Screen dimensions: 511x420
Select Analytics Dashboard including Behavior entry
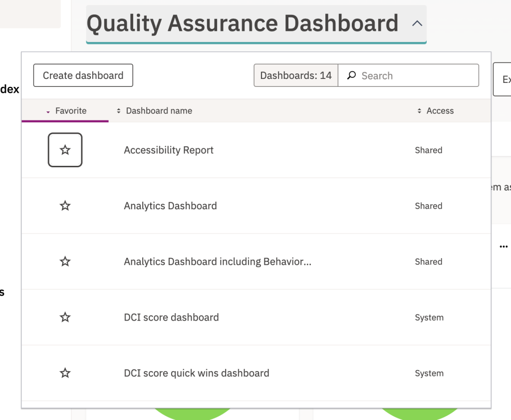[218, 262]
